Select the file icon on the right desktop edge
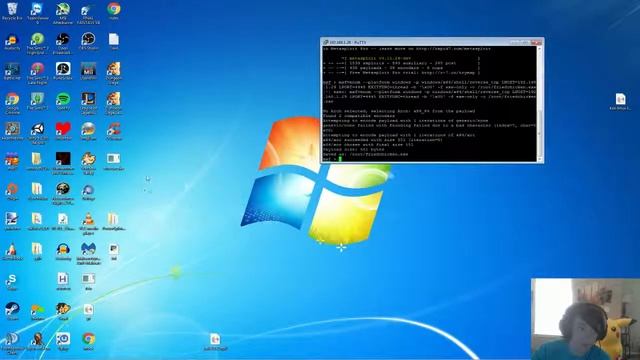 point(620,101)
